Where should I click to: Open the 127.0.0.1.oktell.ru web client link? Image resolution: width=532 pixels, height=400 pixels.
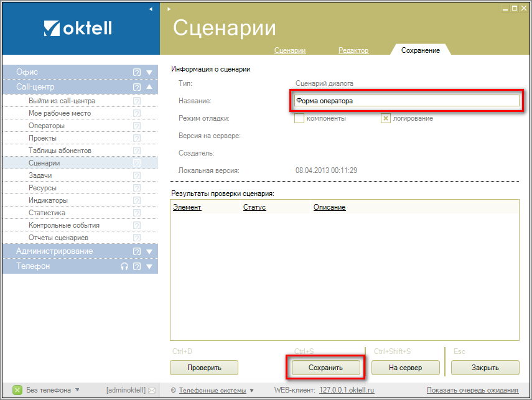347,390
